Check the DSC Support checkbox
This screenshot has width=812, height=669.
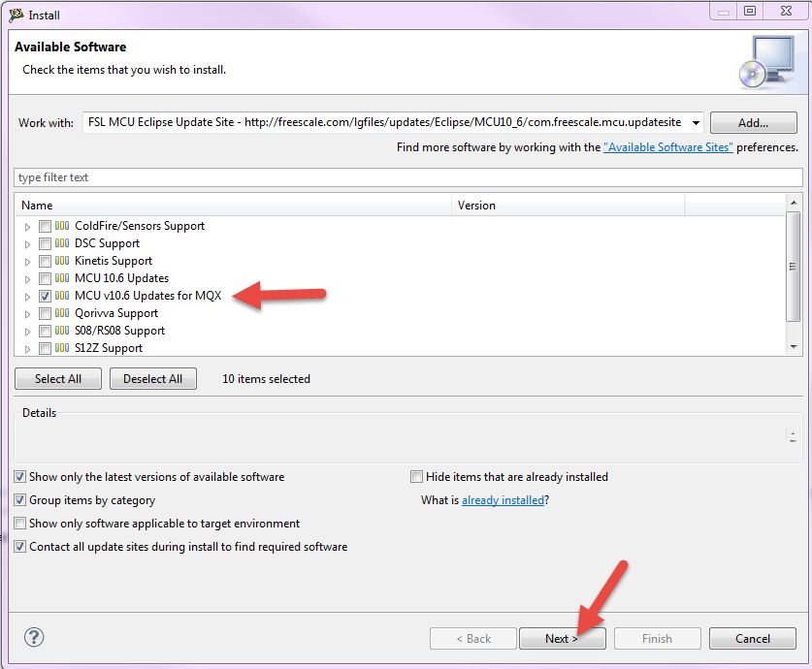(x=45, y=243)
